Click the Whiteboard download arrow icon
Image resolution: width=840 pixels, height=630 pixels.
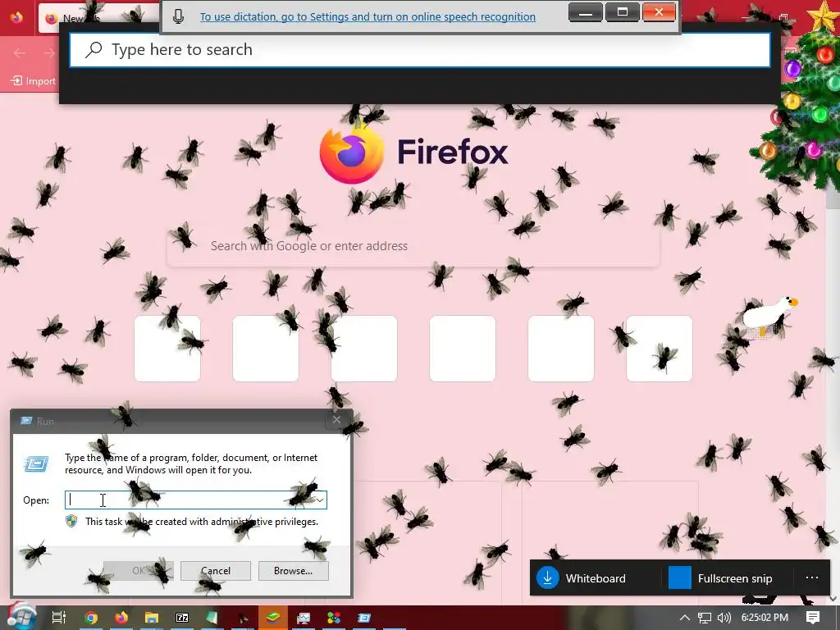point(547,578)
